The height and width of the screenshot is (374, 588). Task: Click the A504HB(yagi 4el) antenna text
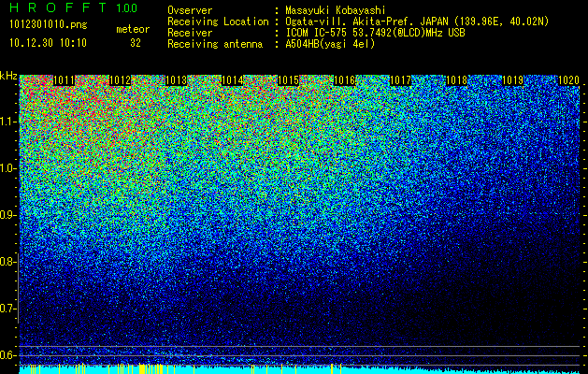click(330, 44)
